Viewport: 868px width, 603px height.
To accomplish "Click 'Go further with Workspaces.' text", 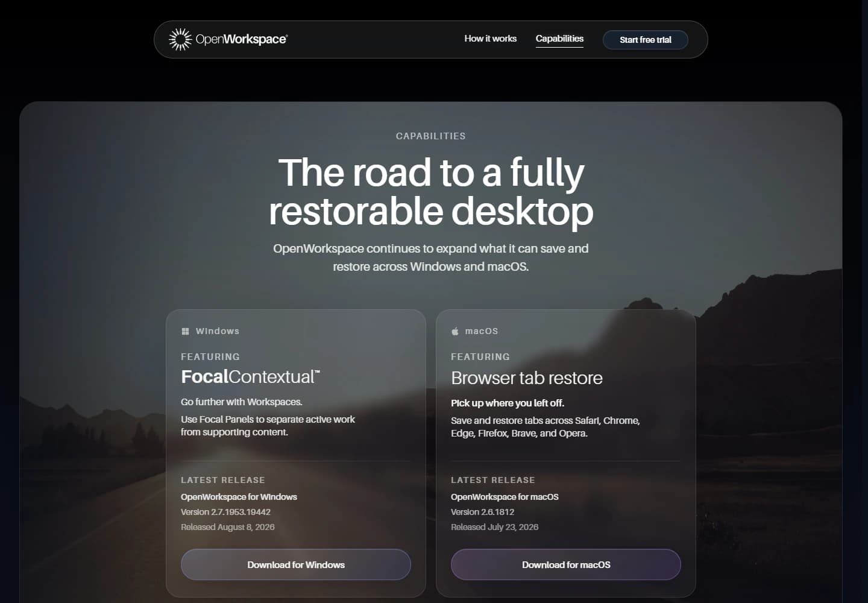I will click(x=242, y=402).
